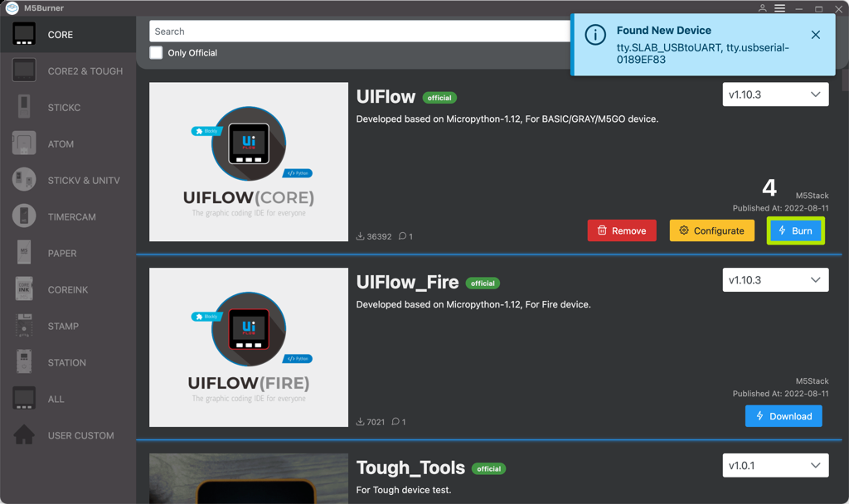Click the official badge next to UIFlow_Fire
849x504 pixels.
pos(483,283)
